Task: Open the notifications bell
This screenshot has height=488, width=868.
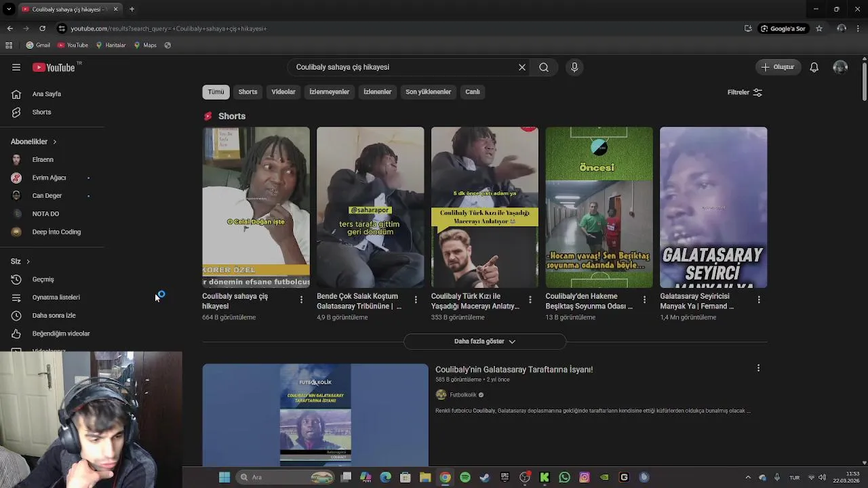Action: tap(814, 67)
